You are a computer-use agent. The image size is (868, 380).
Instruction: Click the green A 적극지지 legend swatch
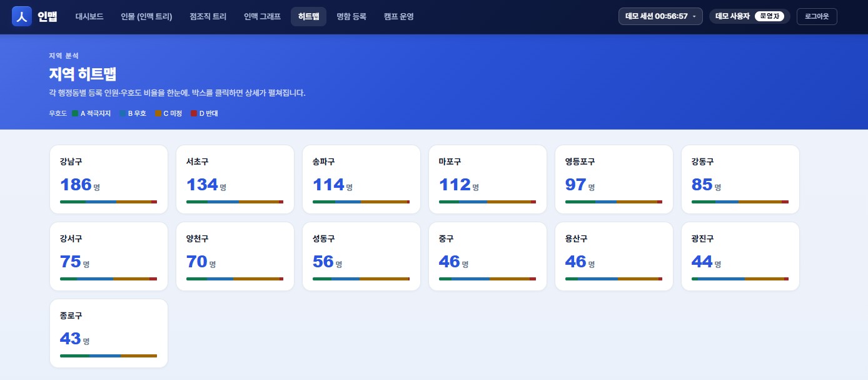tap(75, 113)
